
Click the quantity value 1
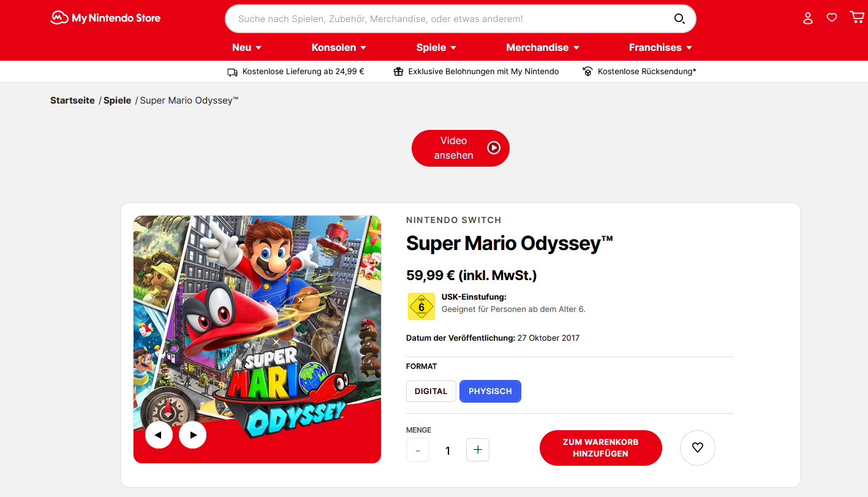[448, 451]
